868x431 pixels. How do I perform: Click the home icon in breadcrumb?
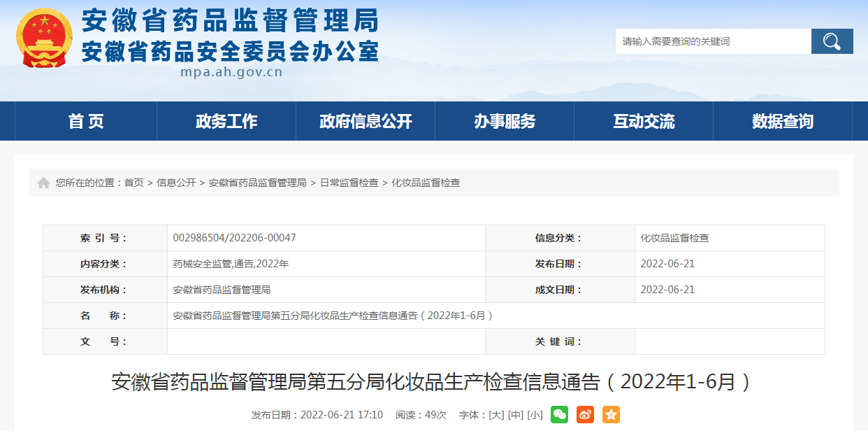(43, 183)
